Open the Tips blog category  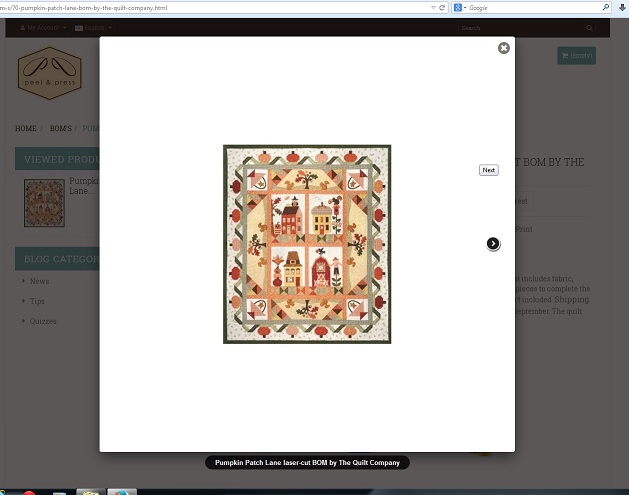coord(37,301)
